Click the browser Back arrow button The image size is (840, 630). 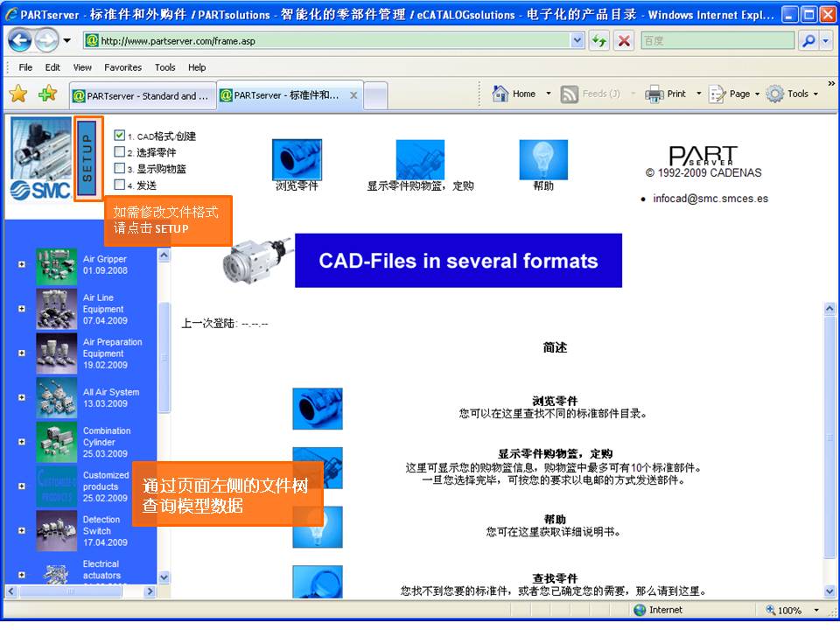[x=20, y=41]
